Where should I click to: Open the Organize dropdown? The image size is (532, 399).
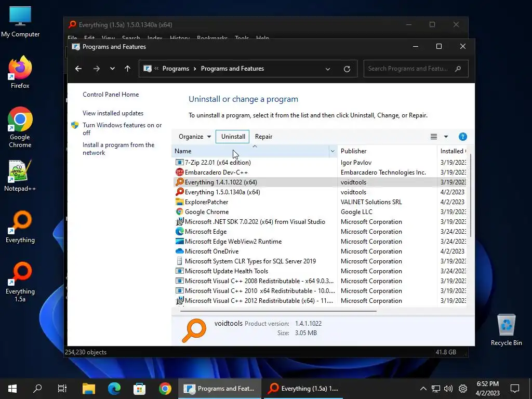point(194,137)
